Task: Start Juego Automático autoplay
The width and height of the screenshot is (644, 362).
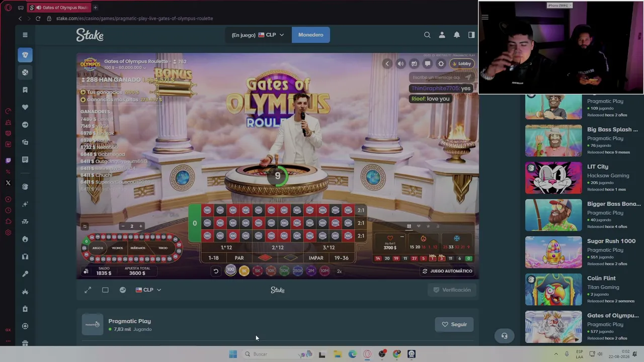Action: pos(447,271)
